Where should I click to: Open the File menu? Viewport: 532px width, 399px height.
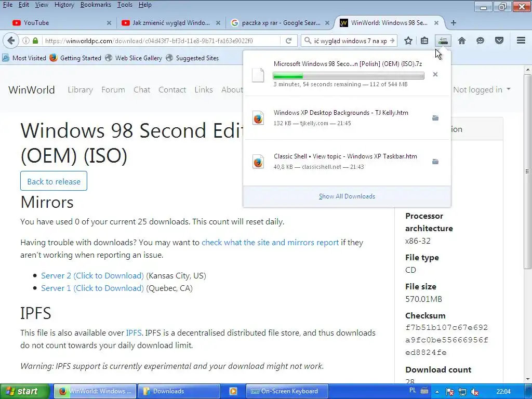coord(8,5)
